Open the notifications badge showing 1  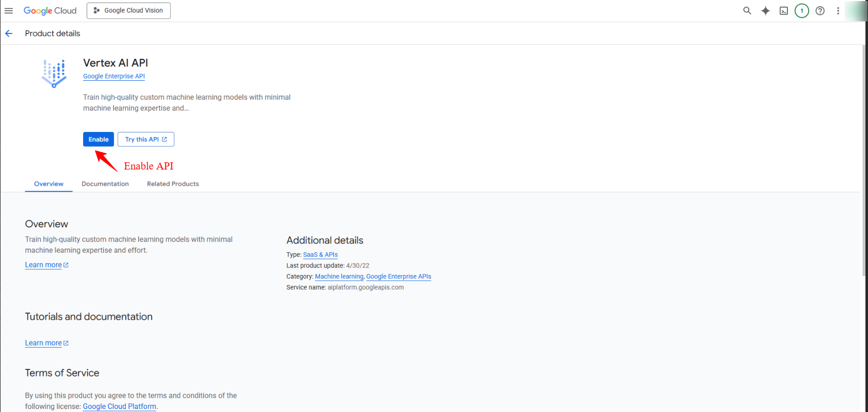802,11
